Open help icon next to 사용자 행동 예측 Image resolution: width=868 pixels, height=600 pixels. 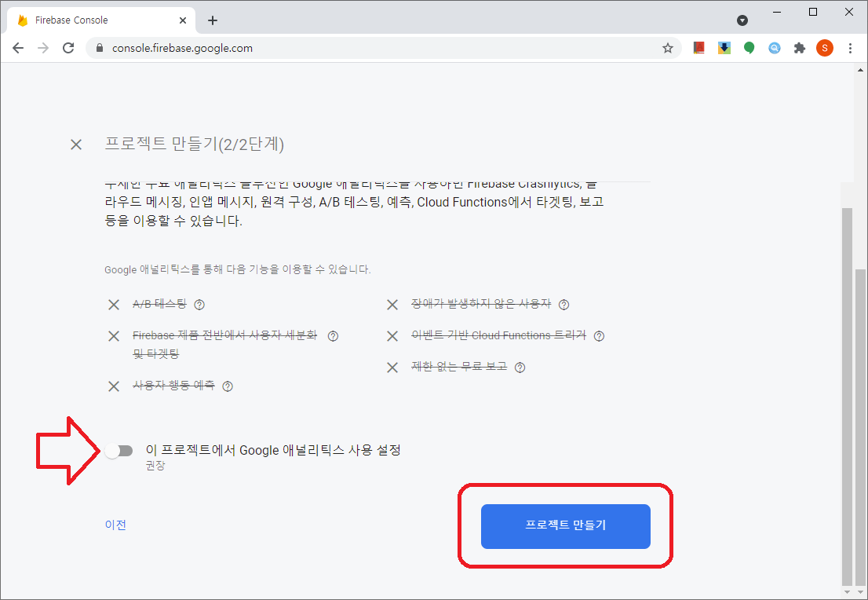(x=228, y=386)
